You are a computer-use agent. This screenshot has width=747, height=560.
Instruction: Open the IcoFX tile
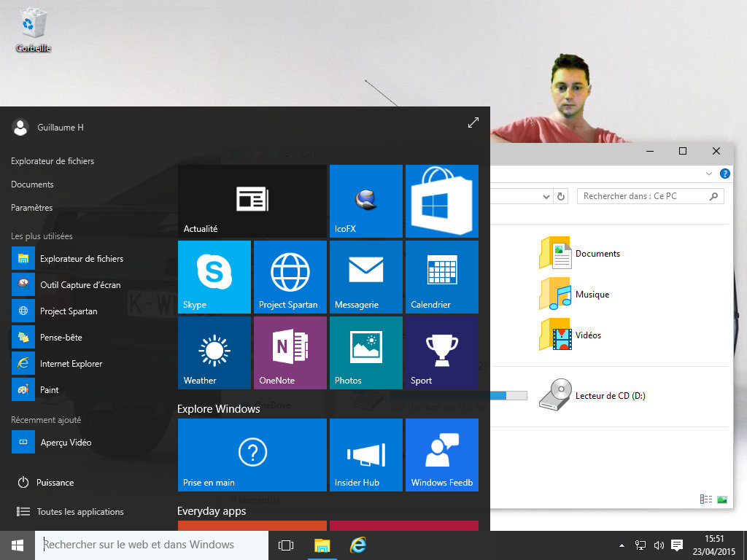(x=365, y=201)
